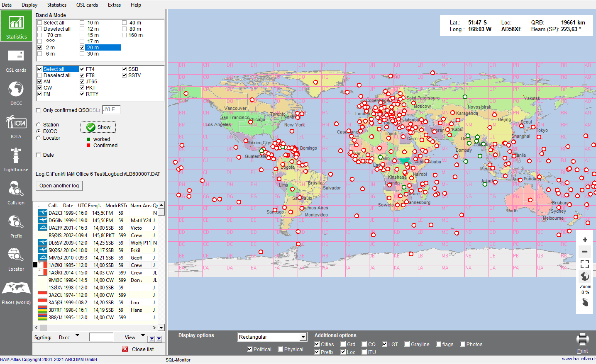
Task: Expand the Rectangular projection dropdown
Action: tap(303, 337)
